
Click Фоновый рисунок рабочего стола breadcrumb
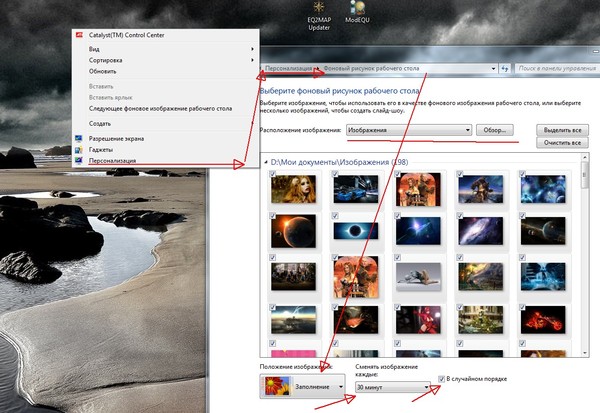(372, 69)
